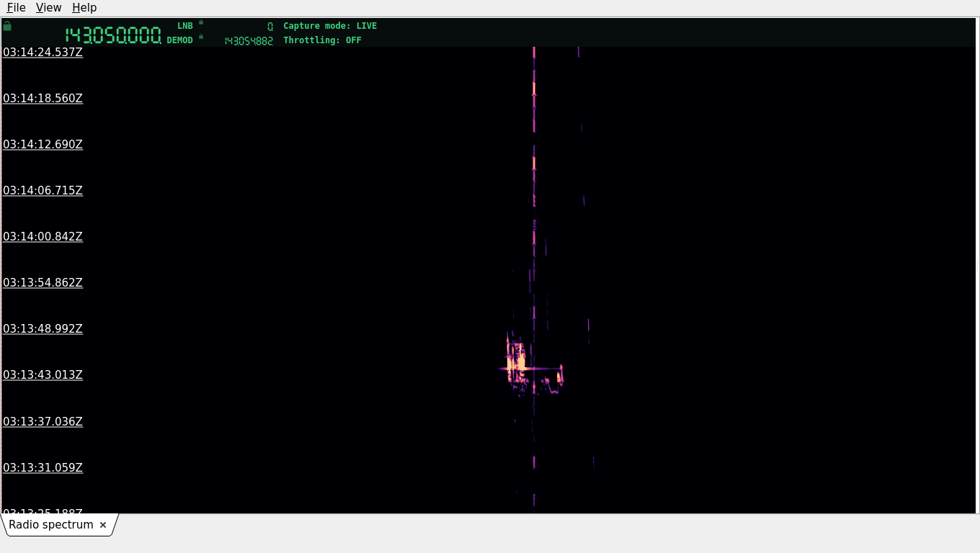The image size is (980, 553).
Task: Click timestamp 03:14:06.715Z
Action: point(43,190)
